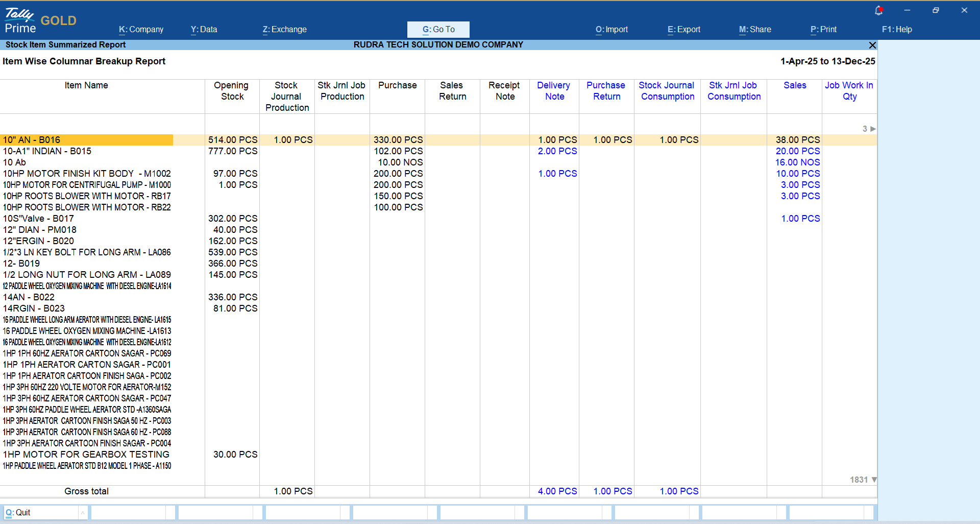Click the Go To search button
The height and width of the screenshot is (524, 980).
coord(438,30)
